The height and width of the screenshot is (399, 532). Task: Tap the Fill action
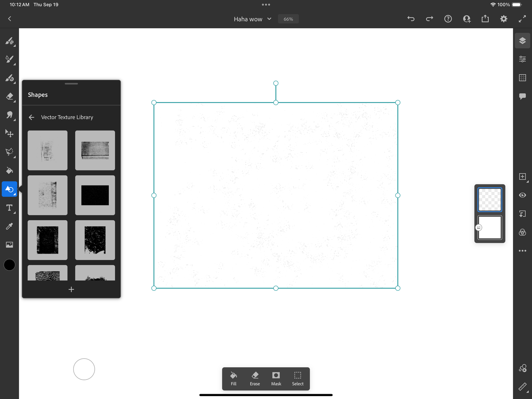coord(233,379)
